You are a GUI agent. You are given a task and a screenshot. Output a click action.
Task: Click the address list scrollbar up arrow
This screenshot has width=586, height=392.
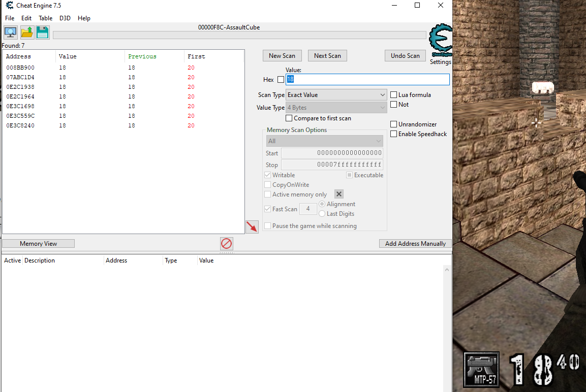click(447, 270)
